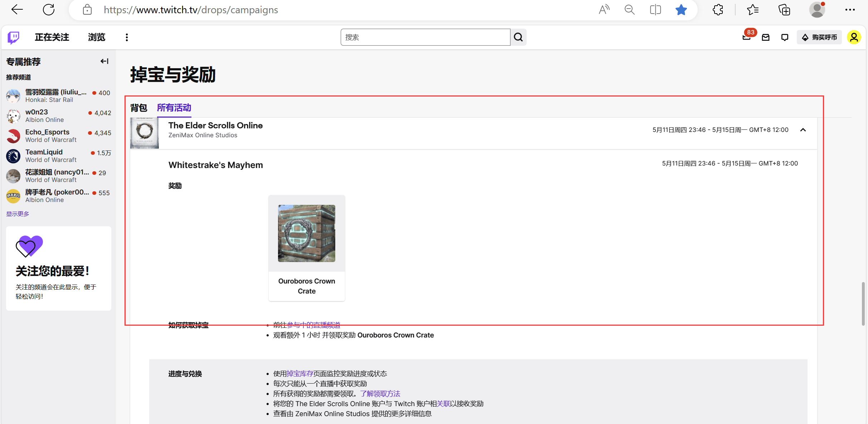
Task: Click the split screen icon
Action: pos(655,10)
